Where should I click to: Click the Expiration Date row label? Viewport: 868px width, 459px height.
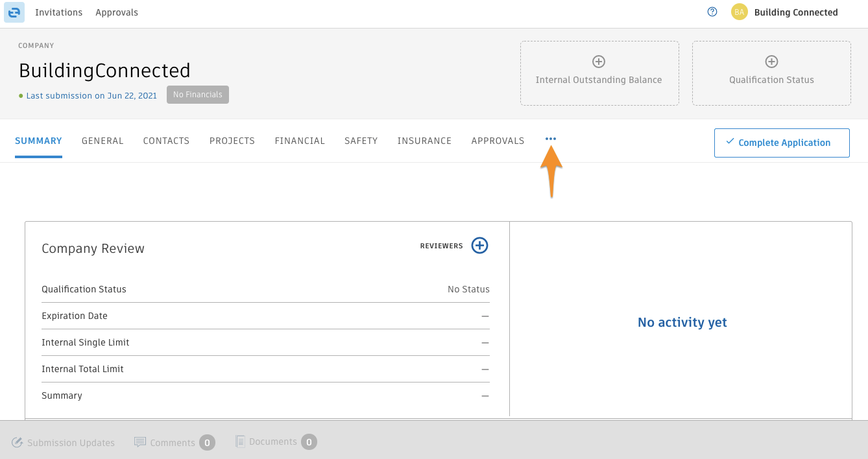pos(75,316)
